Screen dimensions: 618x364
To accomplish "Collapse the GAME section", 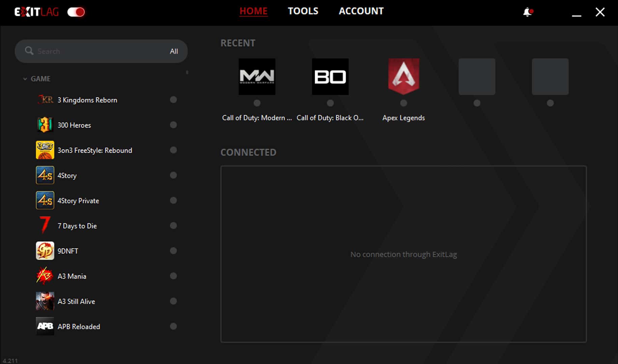I will point(25,78).
